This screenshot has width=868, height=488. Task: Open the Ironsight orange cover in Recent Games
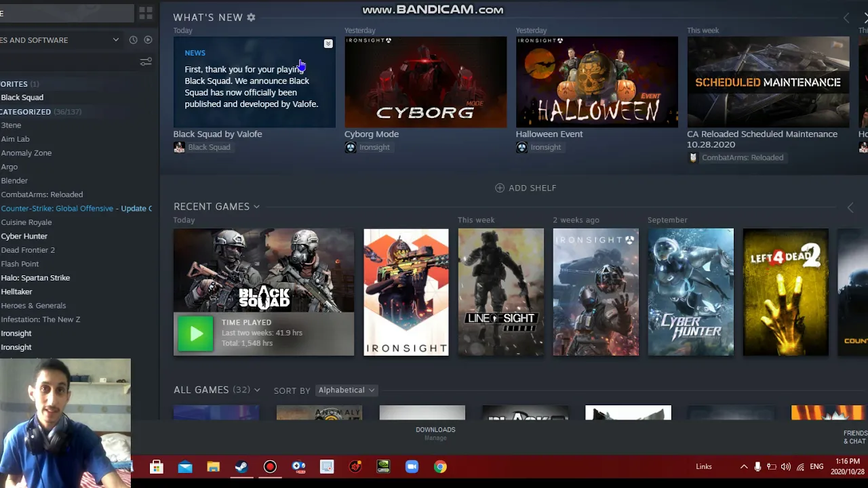click(406, 292)
